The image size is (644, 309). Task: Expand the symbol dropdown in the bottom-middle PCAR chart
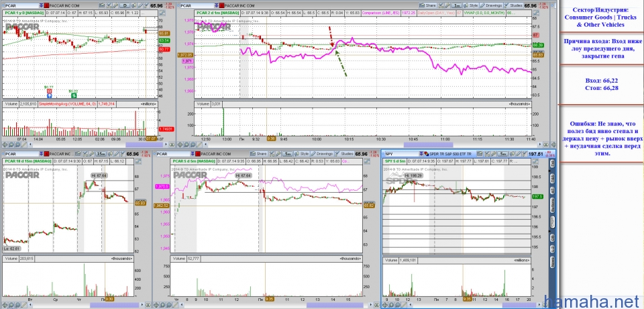tap(193, 153)
